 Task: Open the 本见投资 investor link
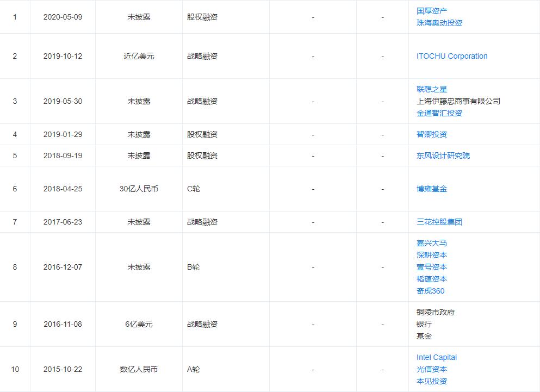tap(432, 381)
